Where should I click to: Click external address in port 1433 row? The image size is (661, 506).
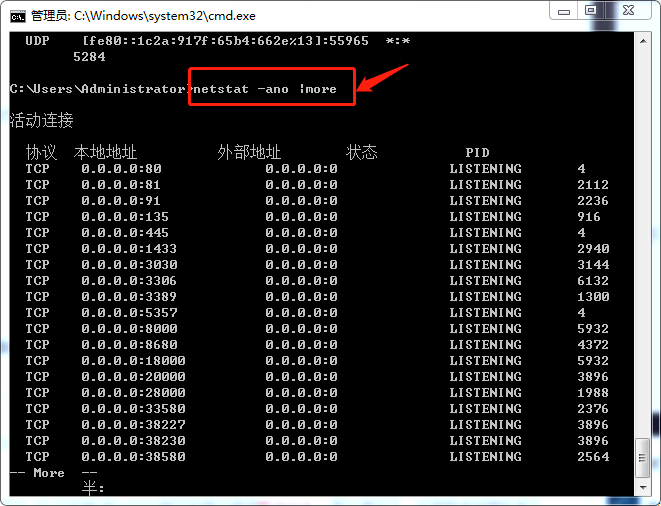(x=301, y=249)
